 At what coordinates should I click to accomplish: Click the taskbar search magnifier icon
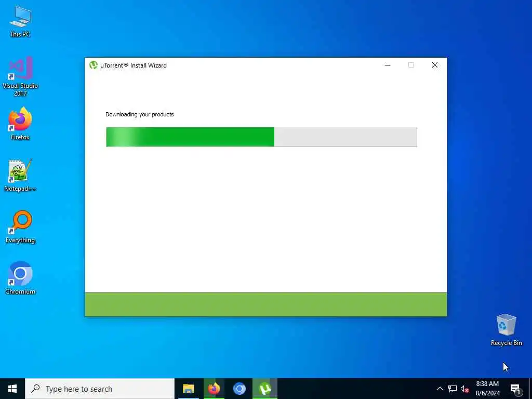click(35, 389)
